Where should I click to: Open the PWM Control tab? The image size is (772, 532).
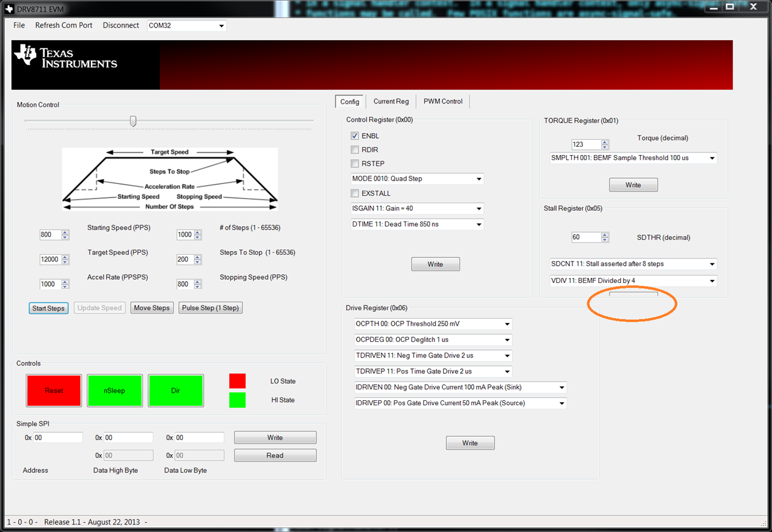442,101
